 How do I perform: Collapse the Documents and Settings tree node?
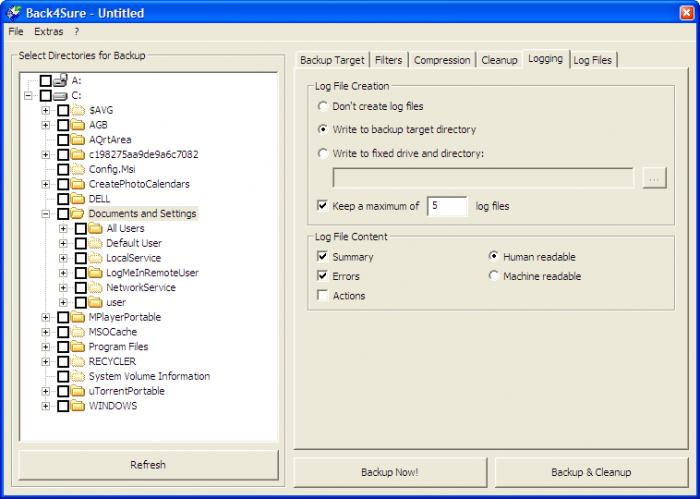[46, 214]
